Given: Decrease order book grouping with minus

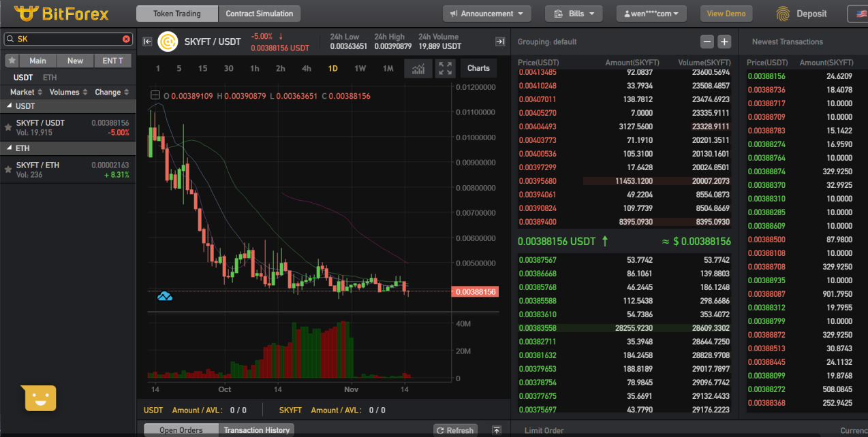Looking at the screenshot, I should (x=707, y=42).
